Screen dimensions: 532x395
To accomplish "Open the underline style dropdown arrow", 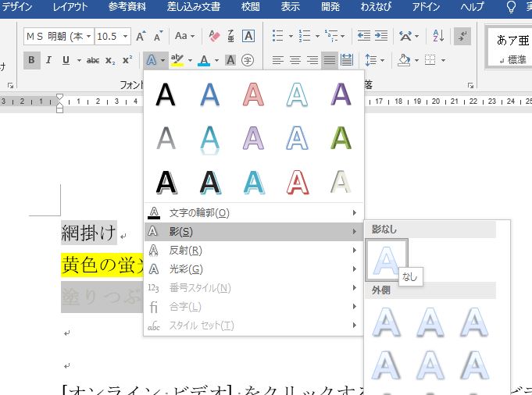I will tap(79, 61).
